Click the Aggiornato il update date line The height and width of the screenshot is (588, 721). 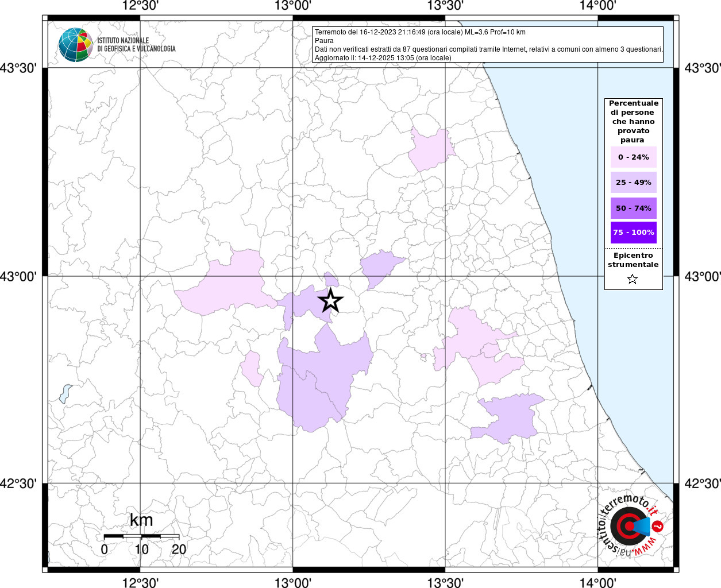click(383, 58)
